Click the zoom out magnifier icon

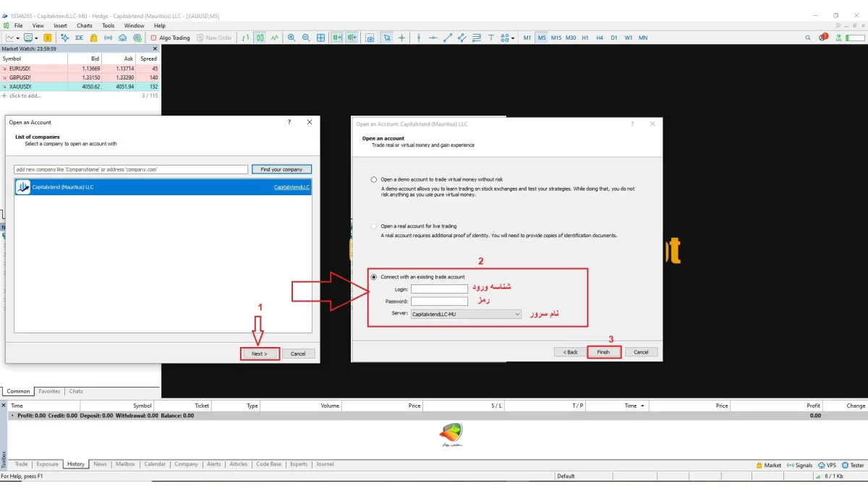click(306, 38)
